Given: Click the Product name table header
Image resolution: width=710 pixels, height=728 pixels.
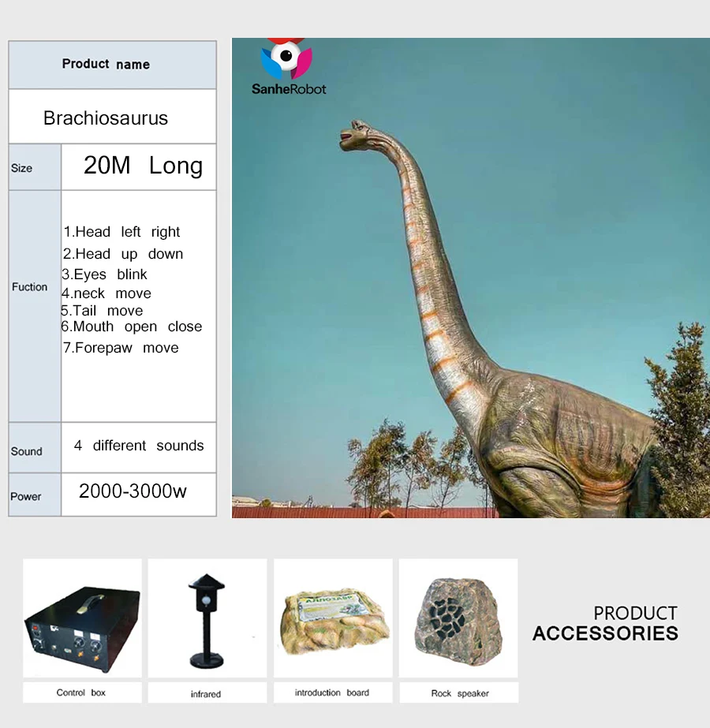Looking at the screenshot, I should pyautogui.click(x=106, y=65).
